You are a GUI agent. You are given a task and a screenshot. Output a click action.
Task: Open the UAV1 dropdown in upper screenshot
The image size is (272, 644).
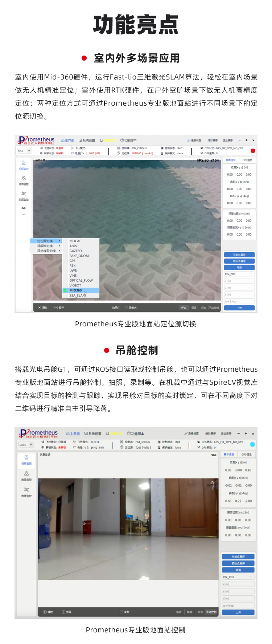(x=25, y=151)
